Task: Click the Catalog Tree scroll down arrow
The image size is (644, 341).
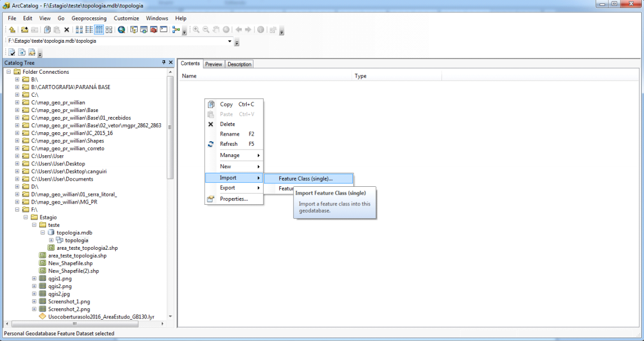Action: click(170, 317)
